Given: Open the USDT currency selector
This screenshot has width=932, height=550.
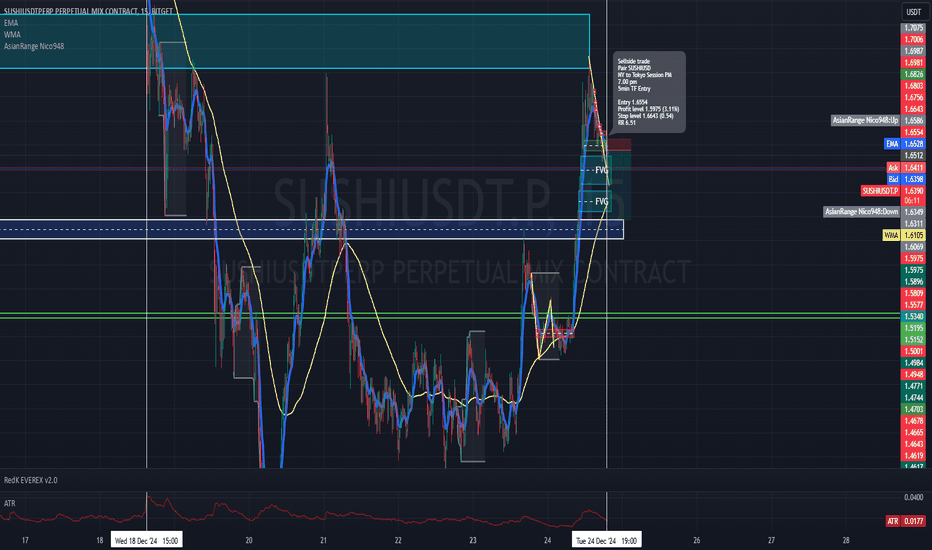Looking at the screenshot, I should (913, 12).
